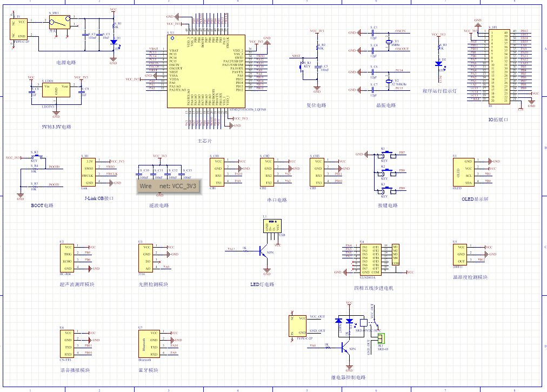Viewport: 547px width, 392px height.
Task: Click the S_K2 BOOT key symbol
Action: click(36, 157)
